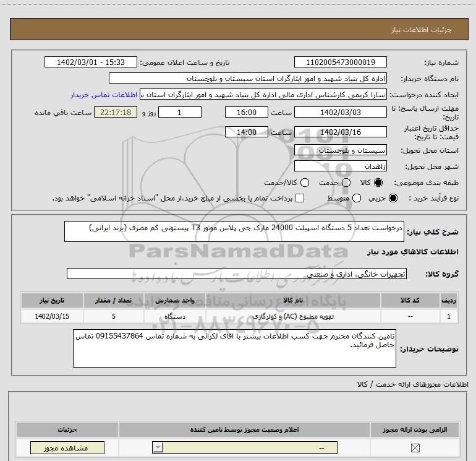Click the request creator field
The height and width of the screenshot is (461, 476).
[263, 95]
